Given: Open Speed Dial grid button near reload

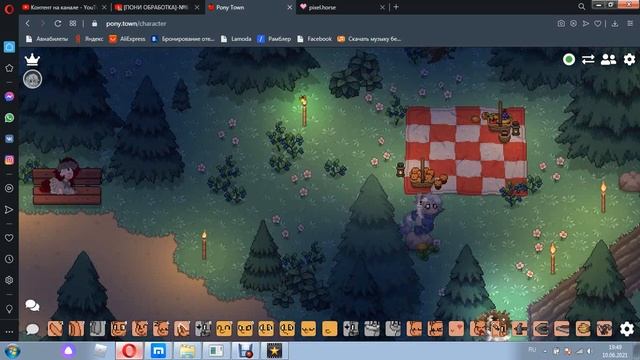Looking at the screenshot, I should coord(73,24).
